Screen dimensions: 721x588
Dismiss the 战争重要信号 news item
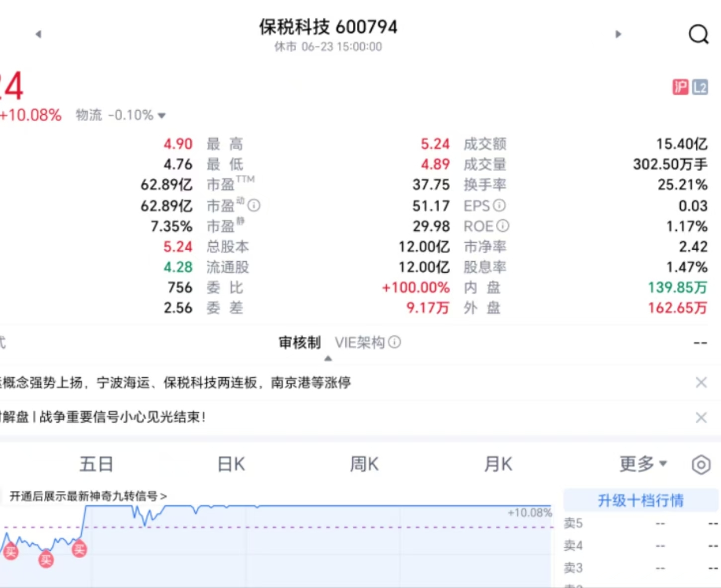[701, 418]
